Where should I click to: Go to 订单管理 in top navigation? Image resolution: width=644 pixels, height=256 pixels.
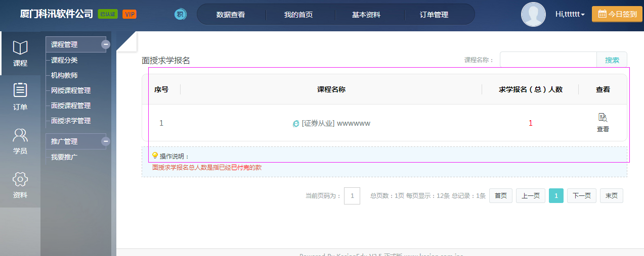tap(434, 15)
